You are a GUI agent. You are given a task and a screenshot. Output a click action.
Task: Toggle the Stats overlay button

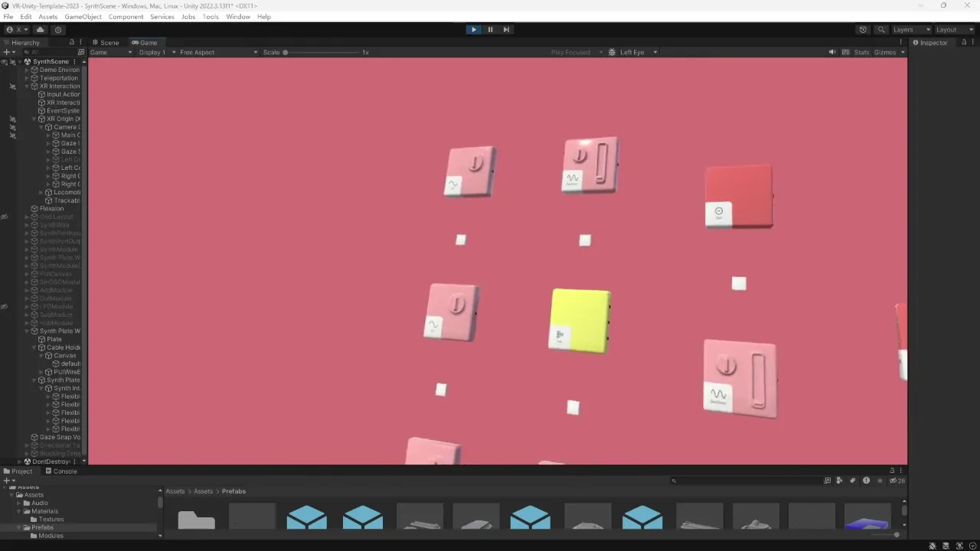(x=862, y=52)
